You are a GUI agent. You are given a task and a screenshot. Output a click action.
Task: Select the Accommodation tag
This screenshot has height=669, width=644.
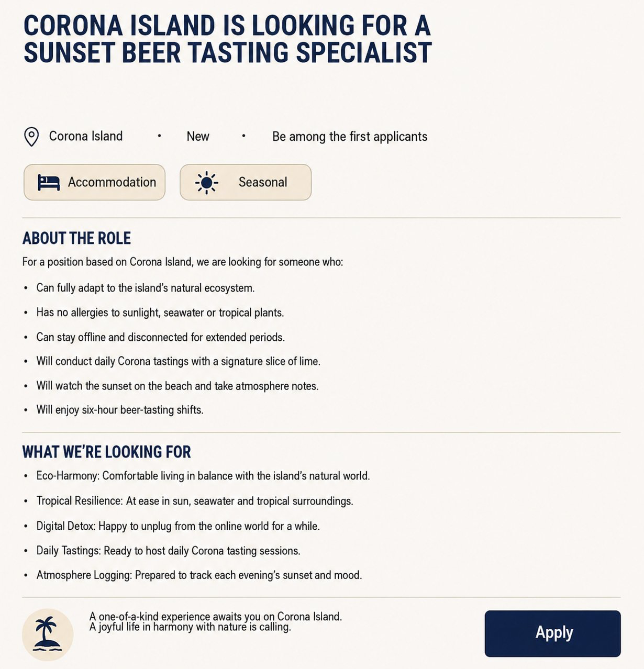point(94,182)
